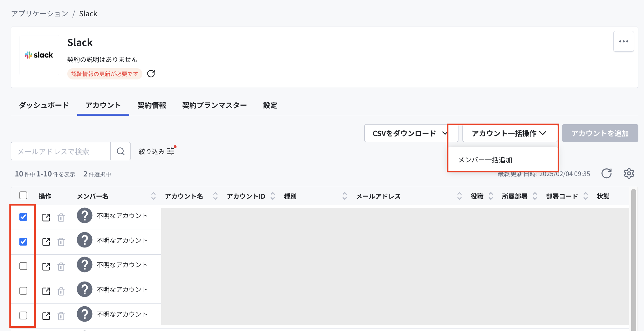Open the fifth 不明なアカウント row's external link

[46, 316]
